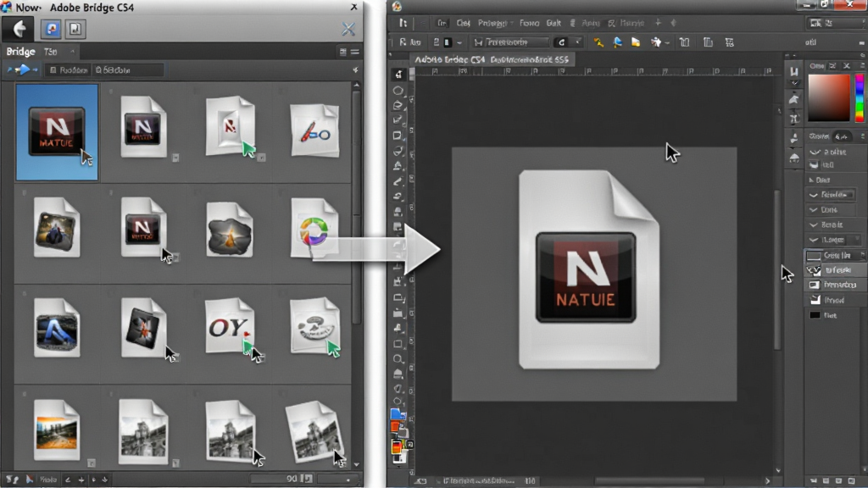Select the Zoom magnifier tool in the toolbox
This screenshot has width=868, height=488.
click(398, 358)
